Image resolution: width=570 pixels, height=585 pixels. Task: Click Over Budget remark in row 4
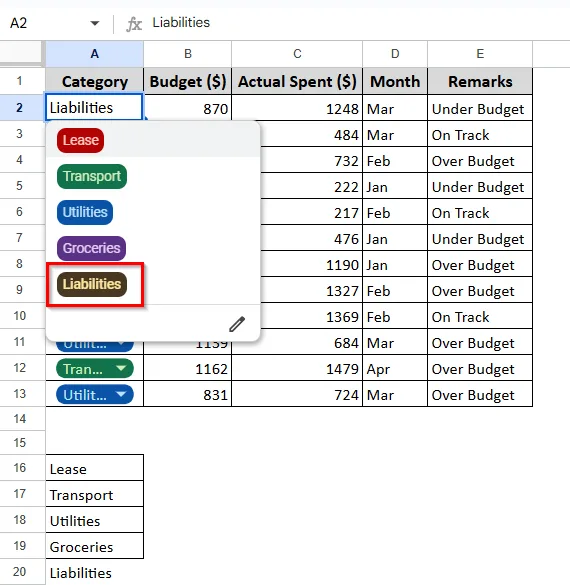pyautogui.click(x=480, y=160)
